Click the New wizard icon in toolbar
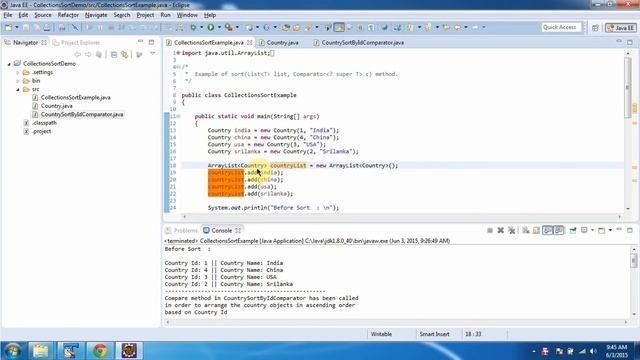 point(8,27)
